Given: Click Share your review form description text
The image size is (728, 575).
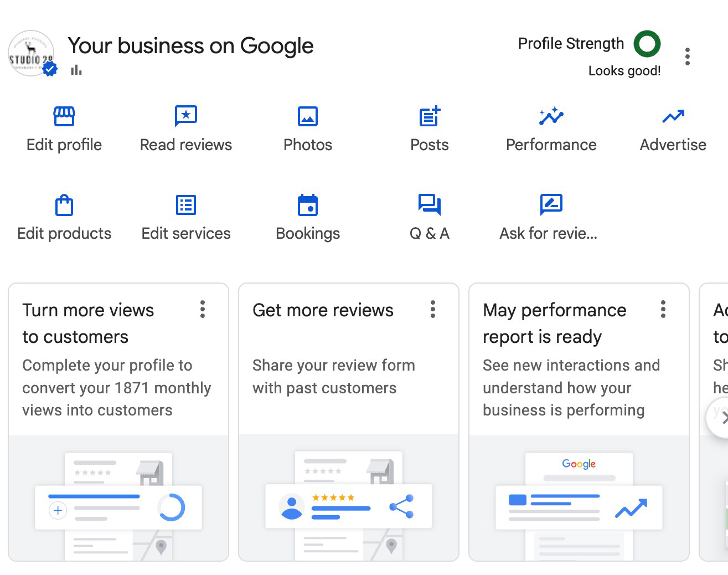Looking at the screenshot, I should pos(334,377).
